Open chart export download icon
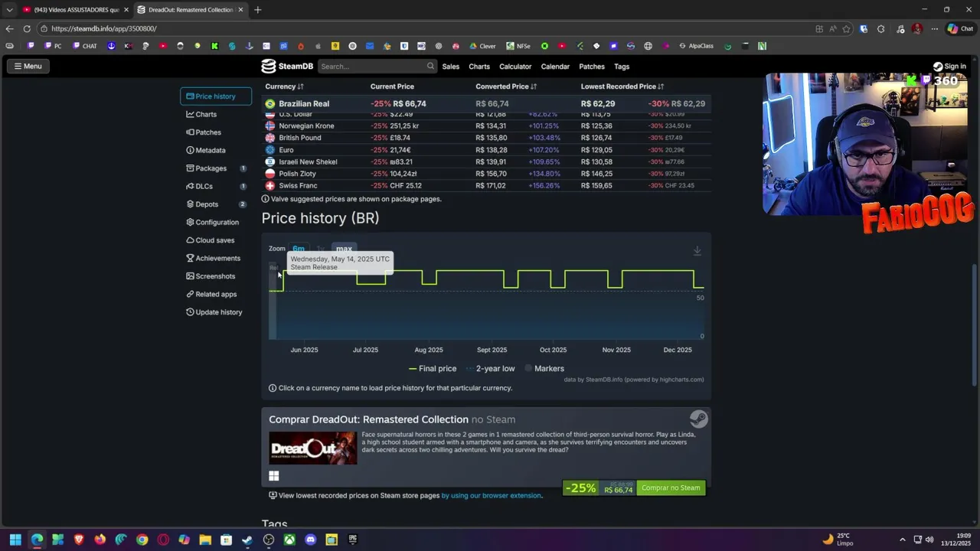This screenshot has height=551, width=980. coord(697,251)
